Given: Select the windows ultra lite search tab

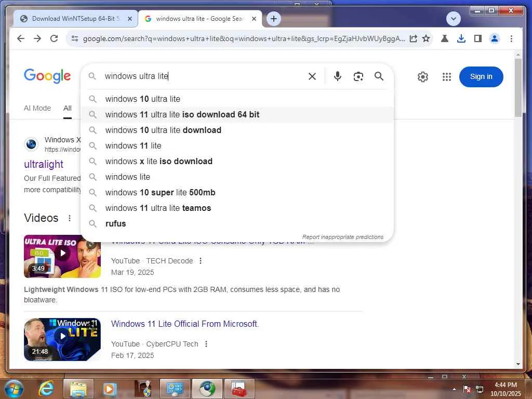Looking at the screenshot, I should [x=199, y=19].
